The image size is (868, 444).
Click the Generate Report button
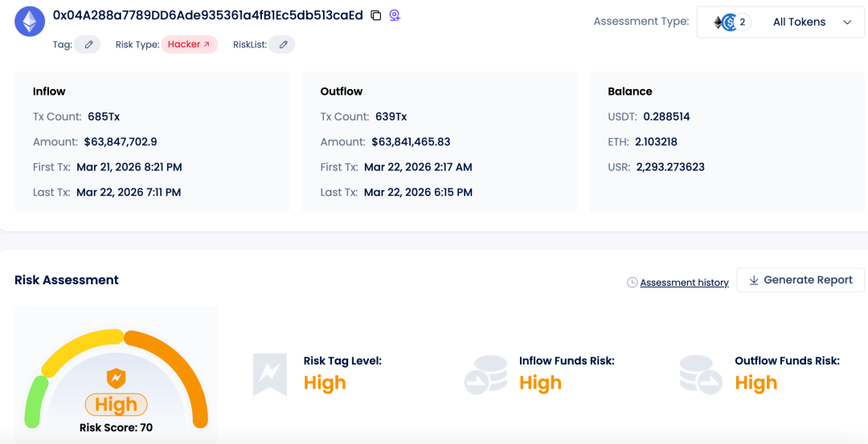pos(800,280)
